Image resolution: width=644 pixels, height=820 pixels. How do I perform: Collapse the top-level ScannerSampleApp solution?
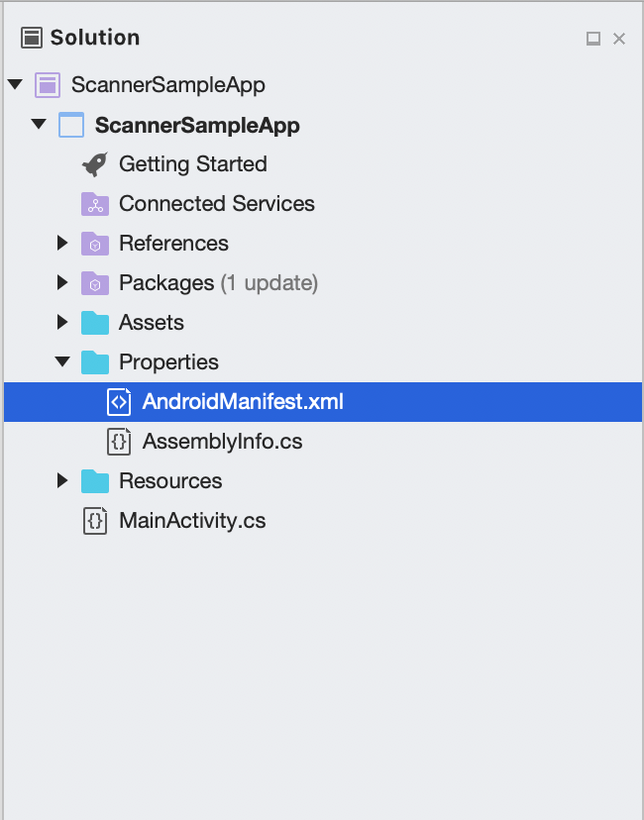point(15,83)
